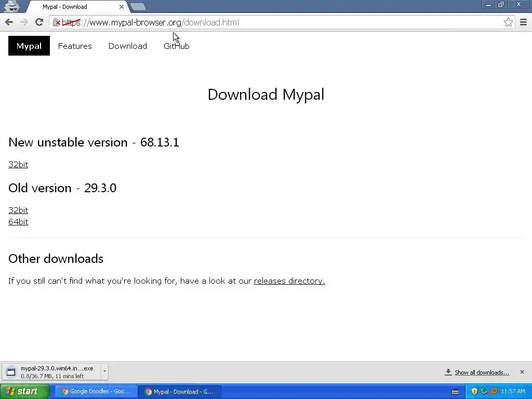Restore down the browser window
Screen dimensions: 532x399
point(501,4)
